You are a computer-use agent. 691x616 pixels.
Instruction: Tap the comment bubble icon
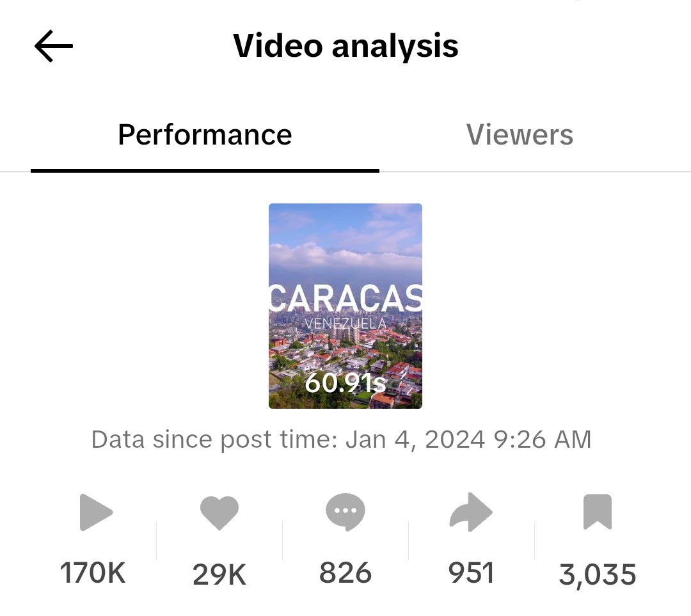(345, 512)
